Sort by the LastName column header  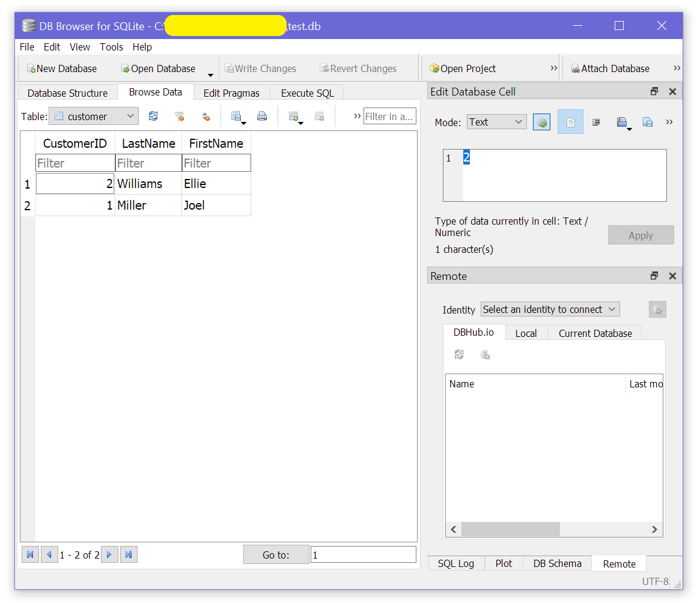click(x=148, y=144)
